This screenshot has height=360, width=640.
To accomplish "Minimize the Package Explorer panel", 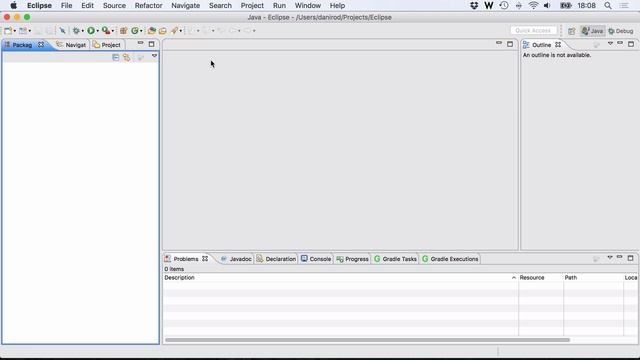I will [140, 43].
